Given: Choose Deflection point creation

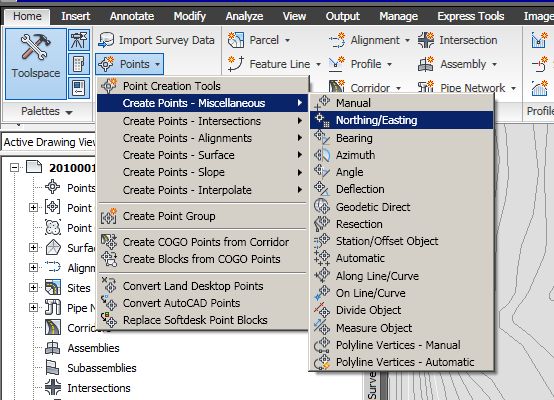Looking at the screenshot, I should click(401, 189).
